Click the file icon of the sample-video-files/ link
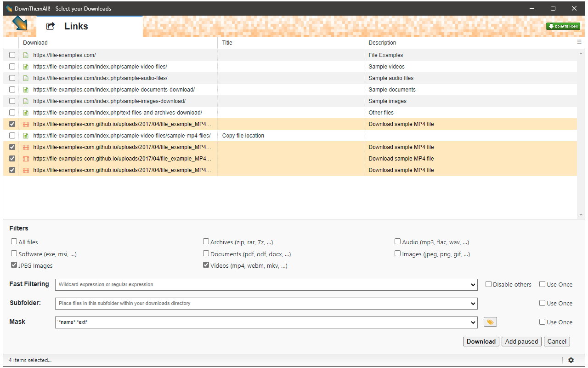588x368 pixels. pyautogui.click(x=26, y=67)
